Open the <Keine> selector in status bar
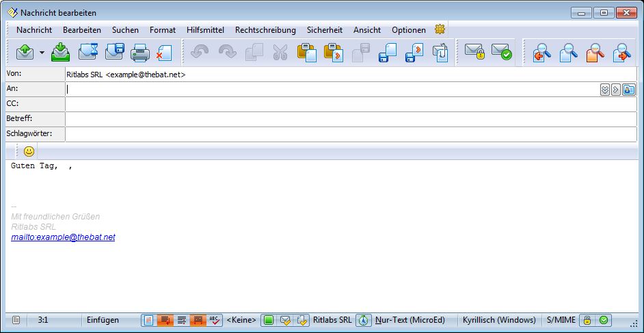The image size is (644, 333). click(241, 320)
